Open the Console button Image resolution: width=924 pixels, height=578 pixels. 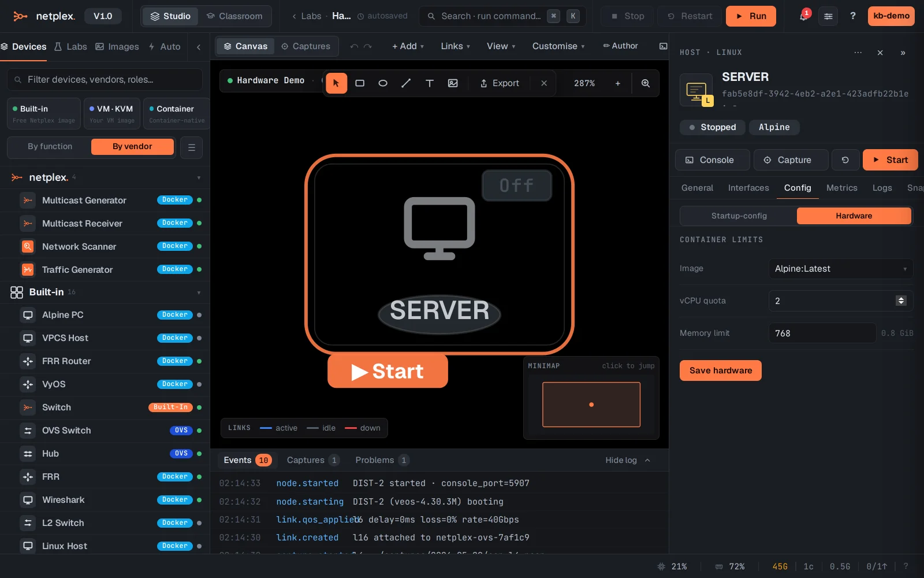point(712,160)
